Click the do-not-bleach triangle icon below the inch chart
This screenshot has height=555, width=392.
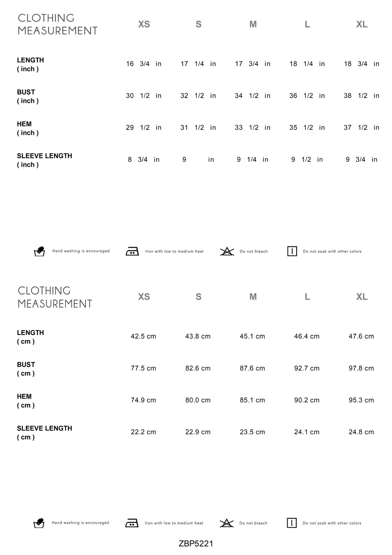pyautogui.click(x=227, y=251)
